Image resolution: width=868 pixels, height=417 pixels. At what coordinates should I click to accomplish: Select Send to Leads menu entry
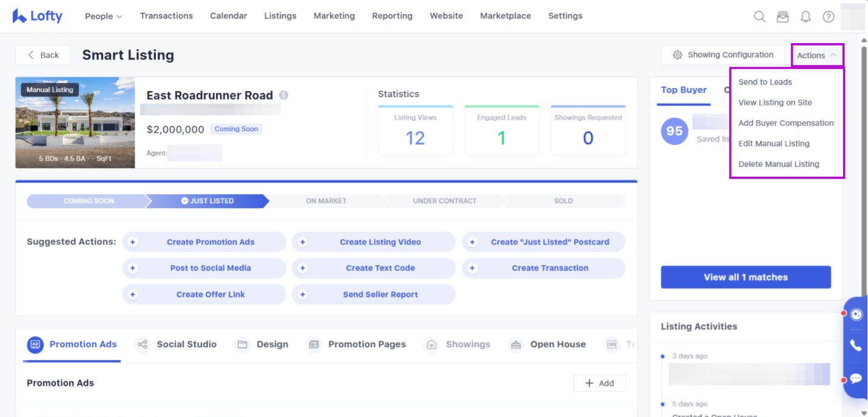pyautogui.click(x=765, y=82)
